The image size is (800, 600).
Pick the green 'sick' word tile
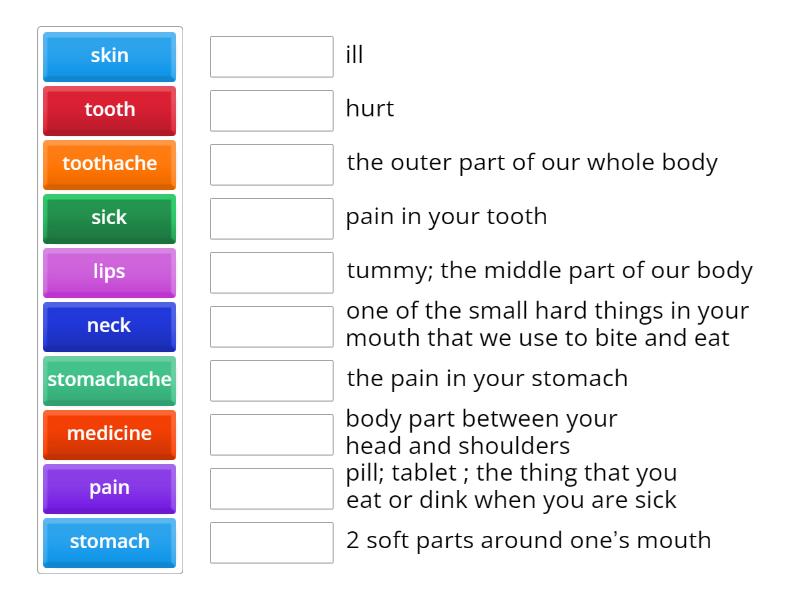[x=108, y=218]
